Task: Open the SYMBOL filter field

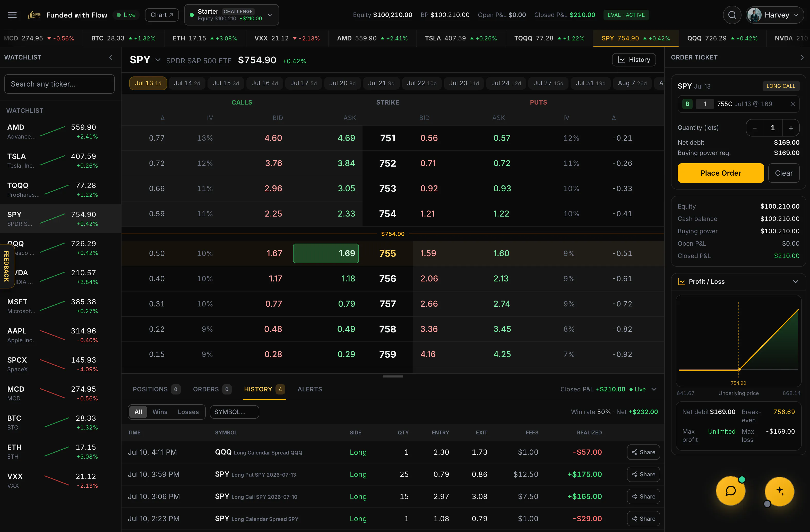Action: [x=235, y=412]
